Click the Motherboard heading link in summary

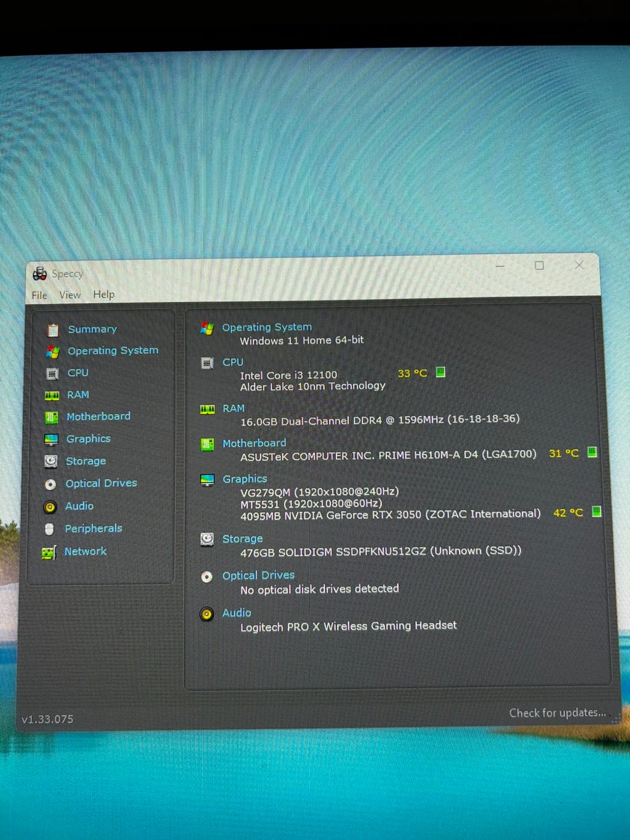pos(254,443)
